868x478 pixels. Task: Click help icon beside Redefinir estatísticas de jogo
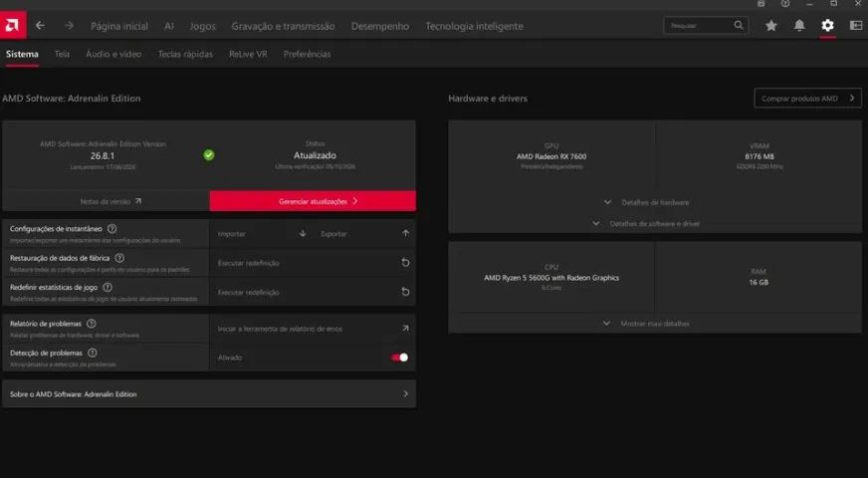[108, 288]
